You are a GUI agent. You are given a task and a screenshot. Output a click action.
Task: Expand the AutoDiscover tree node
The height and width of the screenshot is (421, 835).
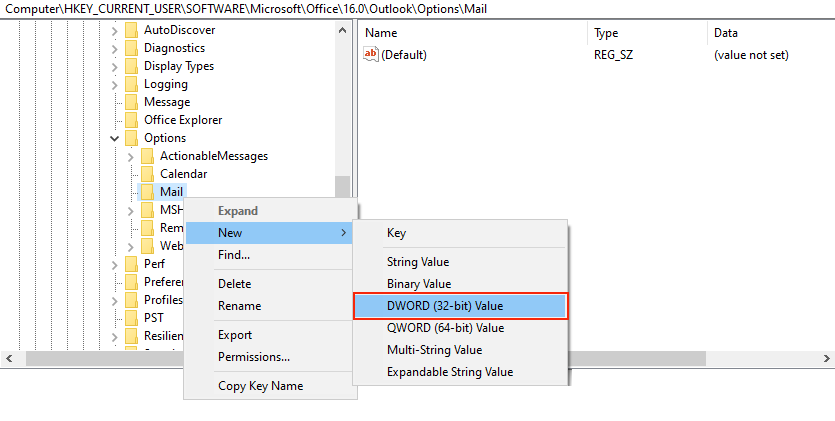pyautogui.click(x=115, y=30)
